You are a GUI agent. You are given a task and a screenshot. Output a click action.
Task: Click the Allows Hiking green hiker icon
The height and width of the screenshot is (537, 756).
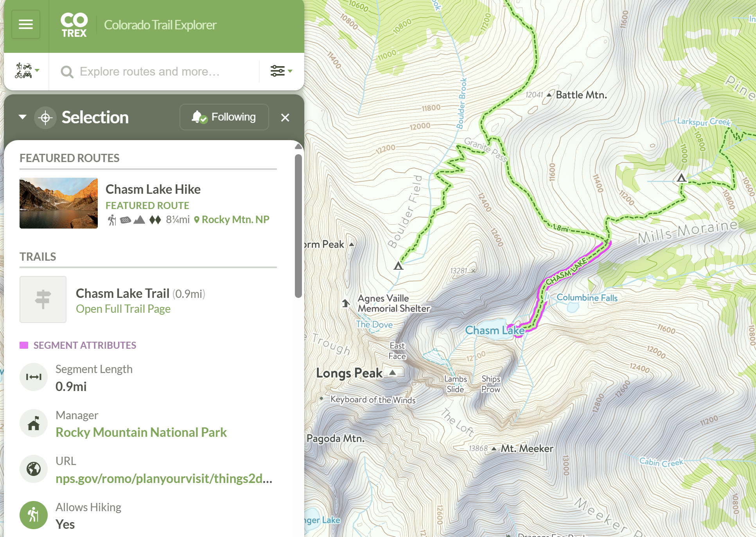click(x=34, y=515)
